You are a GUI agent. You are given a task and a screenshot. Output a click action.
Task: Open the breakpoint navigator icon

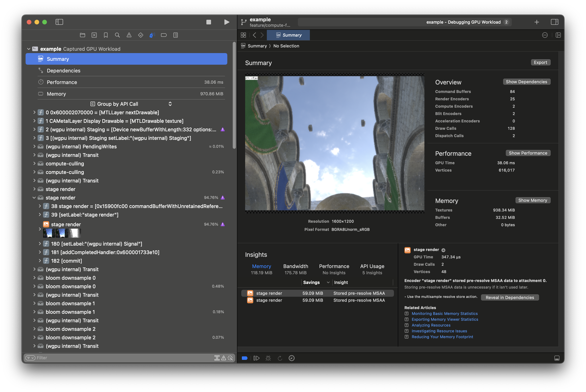click(x=164, y=35)
